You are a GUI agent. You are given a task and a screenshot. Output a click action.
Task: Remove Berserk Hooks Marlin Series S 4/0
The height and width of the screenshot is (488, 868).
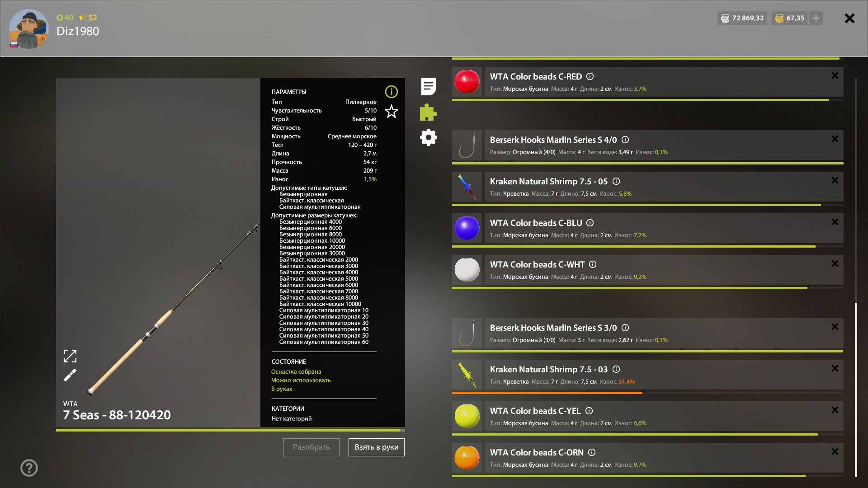[x=835, y=139]
